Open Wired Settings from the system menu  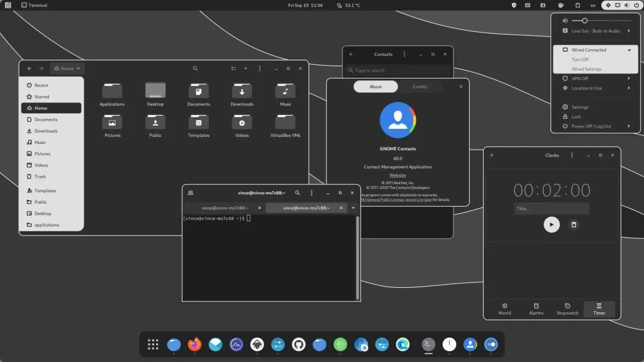(586, 69)
